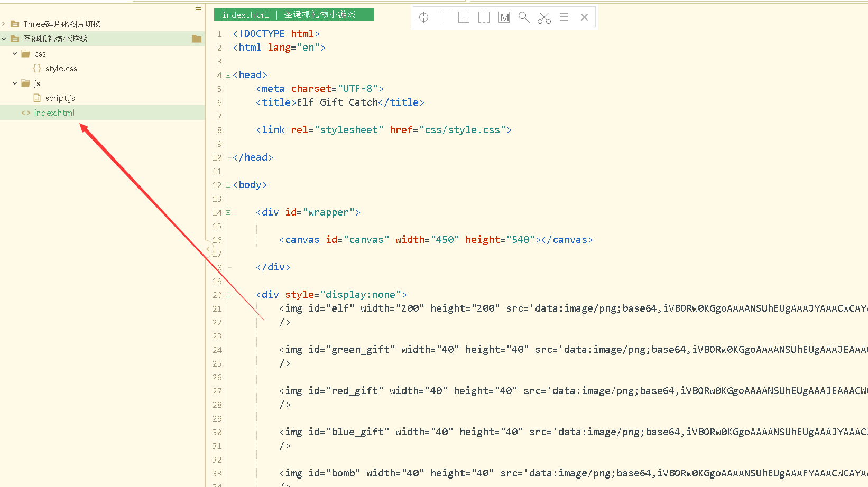This screenshot has height=487, width=868.
Task: Expand the Three碎片化图片切换 project
Action: [x=4, y=24]
